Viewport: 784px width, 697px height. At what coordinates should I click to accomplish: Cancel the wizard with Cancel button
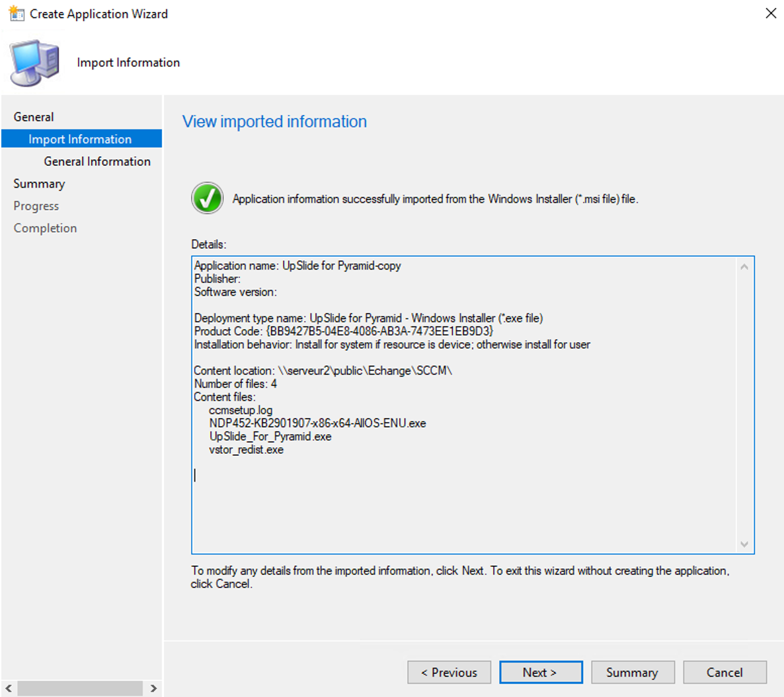coord(725,673)
